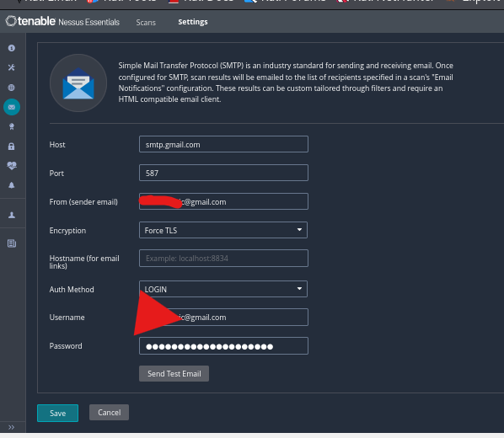Click the Hostname (for email links) field
The width and height of the screenshot is (504, 438).
223,259
